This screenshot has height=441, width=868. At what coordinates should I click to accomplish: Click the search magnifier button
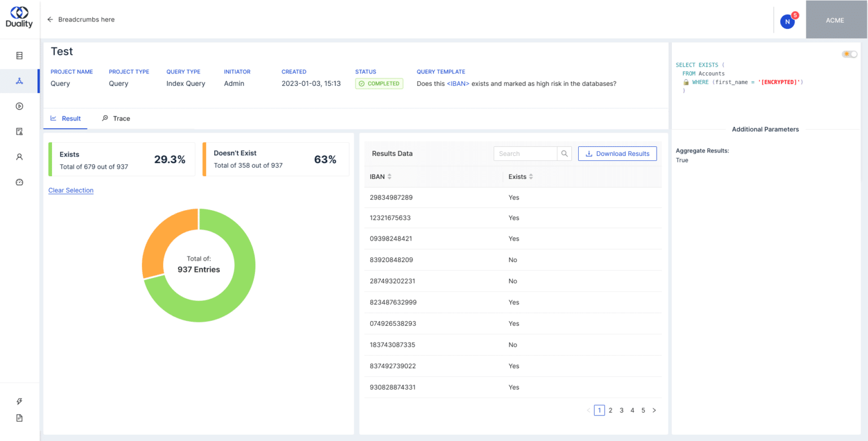(x=564, y=154)
